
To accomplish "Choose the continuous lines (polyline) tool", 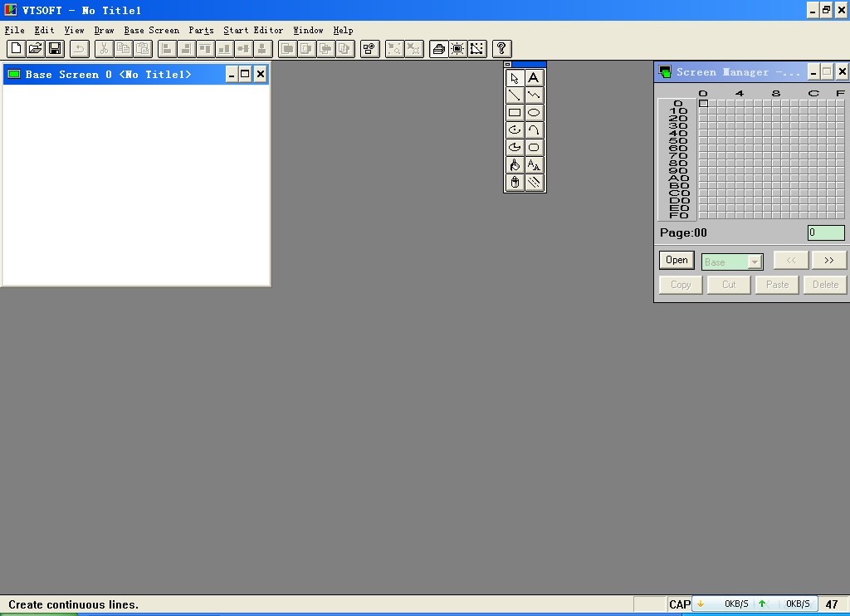I will (x=534, y=95).
